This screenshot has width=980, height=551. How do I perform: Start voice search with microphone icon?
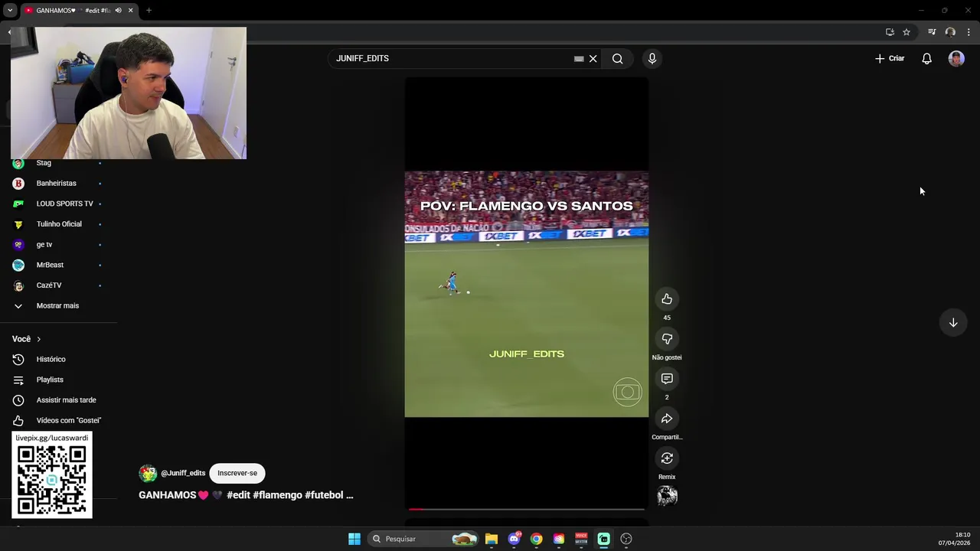click(x=652, y=59)
